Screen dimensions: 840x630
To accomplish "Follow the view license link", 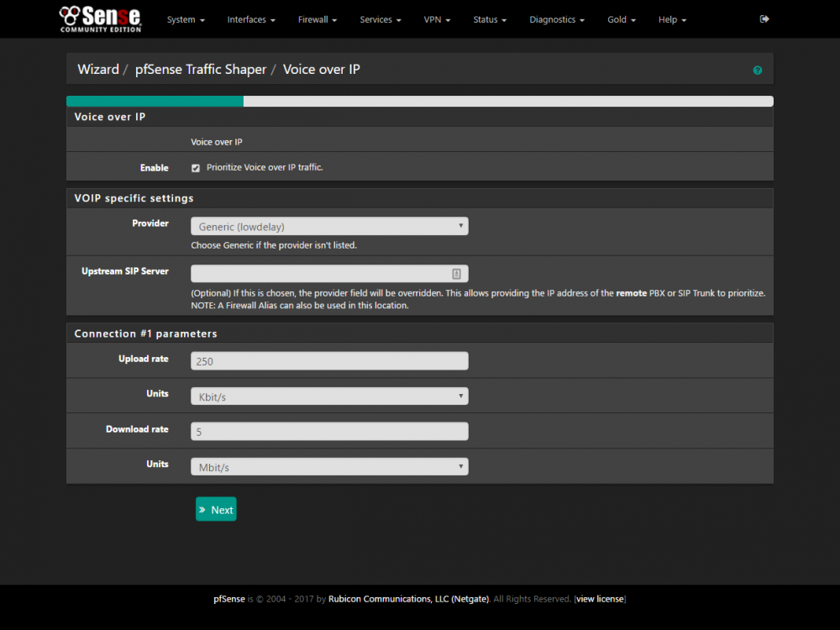I will pos(600,599).
